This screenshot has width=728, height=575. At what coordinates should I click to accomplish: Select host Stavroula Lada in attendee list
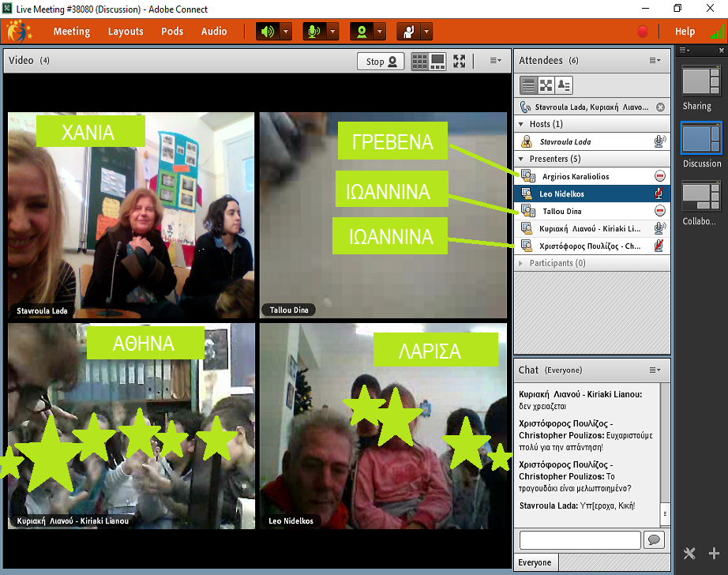coord(592,141)
